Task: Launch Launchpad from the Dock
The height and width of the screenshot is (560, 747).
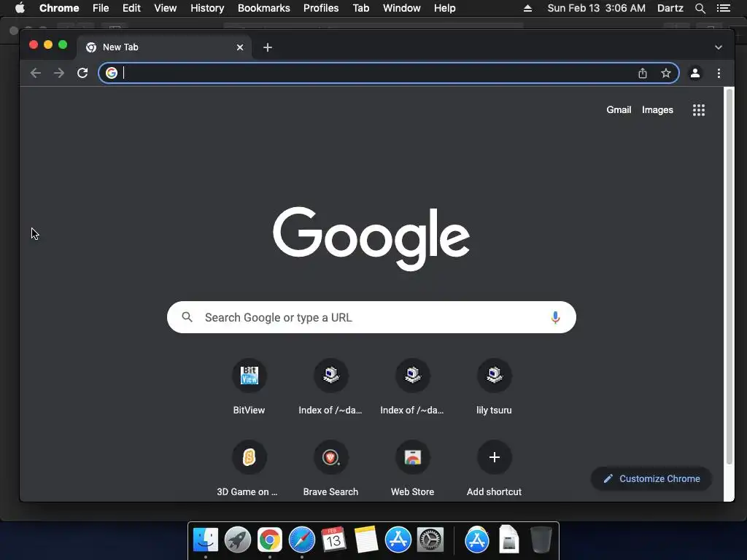Action: pos(238,540)
